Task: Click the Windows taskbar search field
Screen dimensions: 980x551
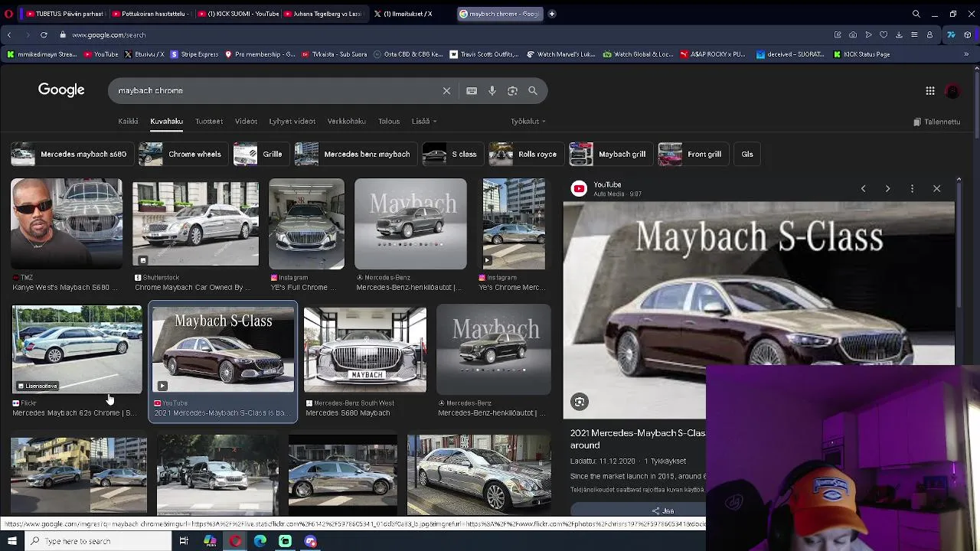Action: (x=96, y=541)
